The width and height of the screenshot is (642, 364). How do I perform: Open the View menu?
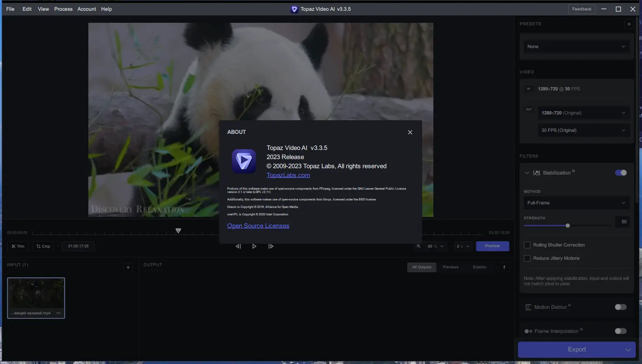(44, 9)
